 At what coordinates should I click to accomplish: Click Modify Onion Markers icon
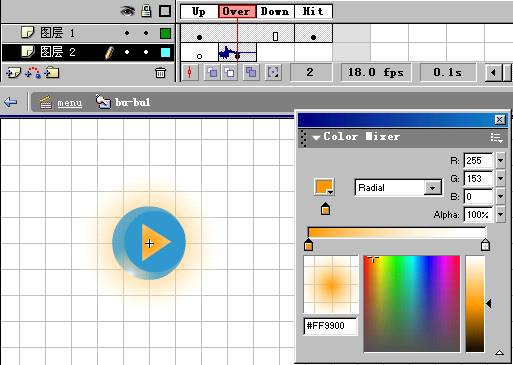[273, 72]
